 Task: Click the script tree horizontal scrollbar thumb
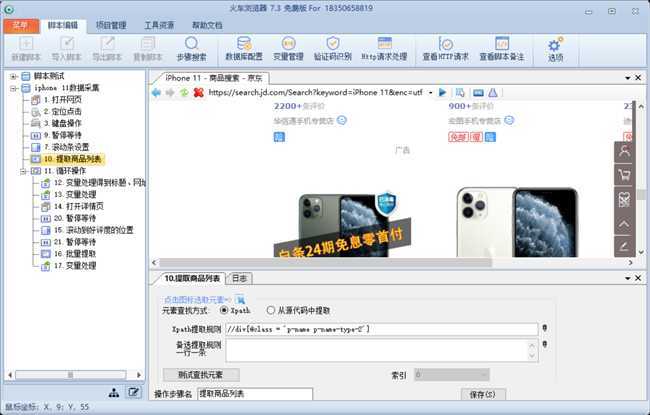70,375
